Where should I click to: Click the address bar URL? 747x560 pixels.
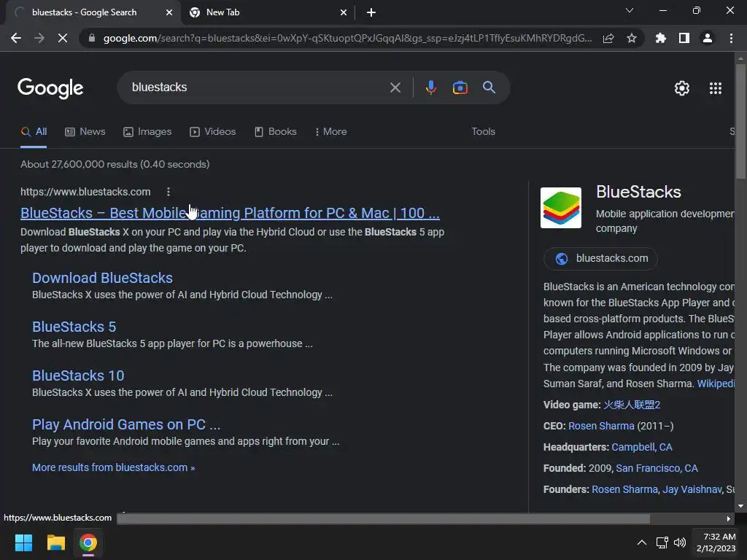(x=348, y=38)
